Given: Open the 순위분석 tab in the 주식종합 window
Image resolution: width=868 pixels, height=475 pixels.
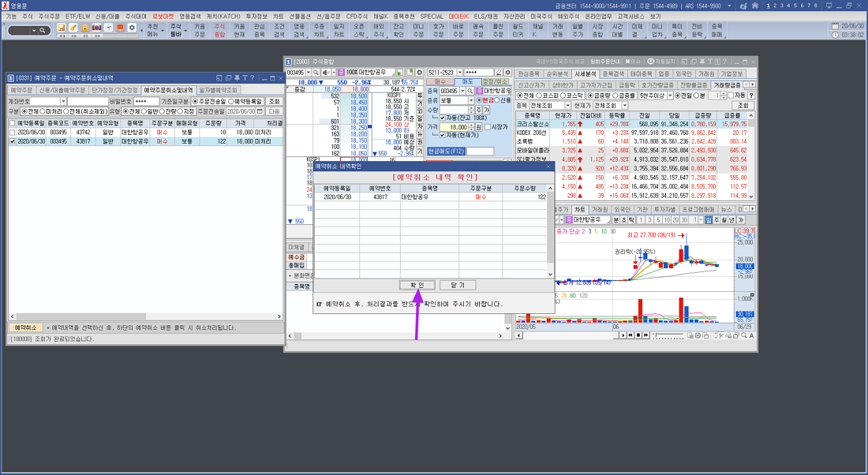Looking at the screenshot, I should click(557, 73).
